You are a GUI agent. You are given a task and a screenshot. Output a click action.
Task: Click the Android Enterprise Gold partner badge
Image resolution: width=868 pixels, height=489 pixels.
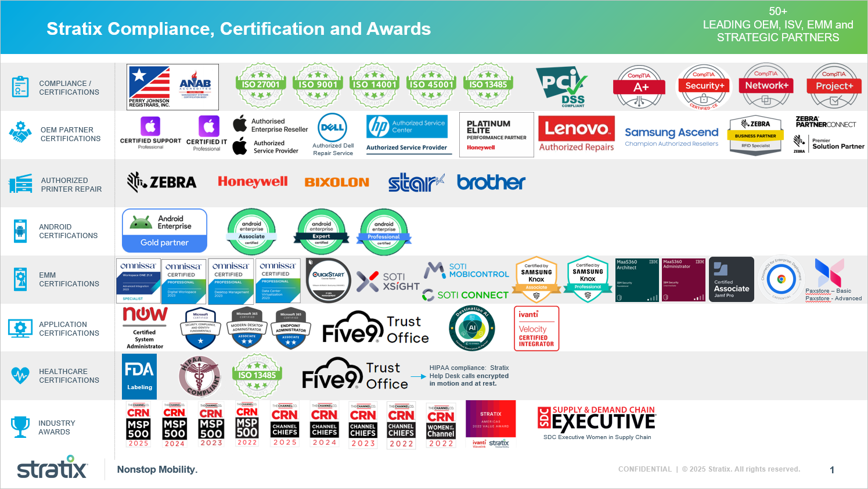(164, 231)
